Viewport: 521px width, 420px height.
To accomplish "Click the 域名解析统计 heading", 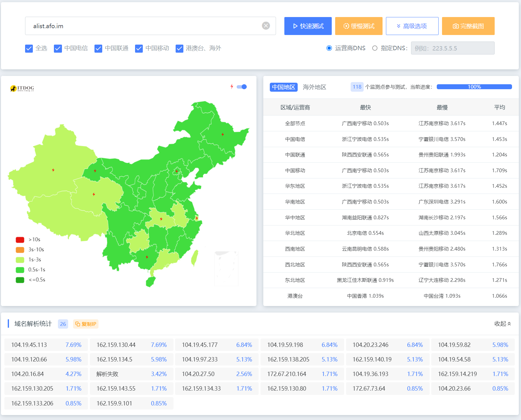I will tap(33, 324).
